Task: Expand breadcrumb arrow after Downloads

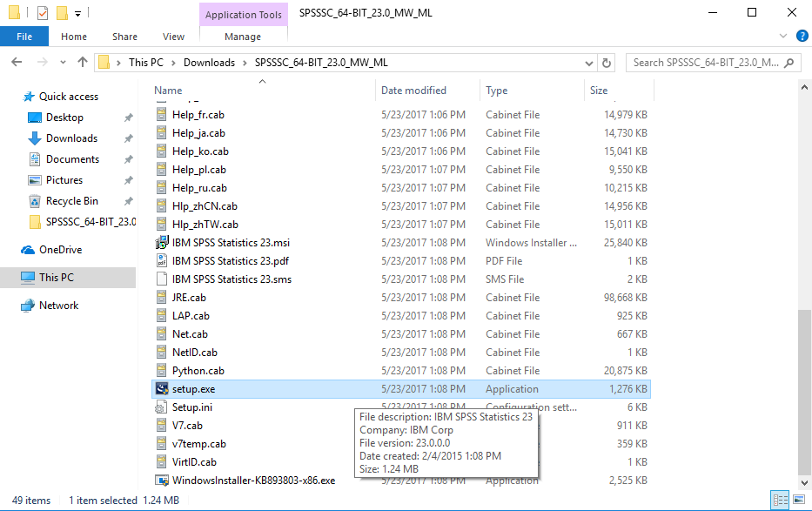Action: click(x=245, y=63)
